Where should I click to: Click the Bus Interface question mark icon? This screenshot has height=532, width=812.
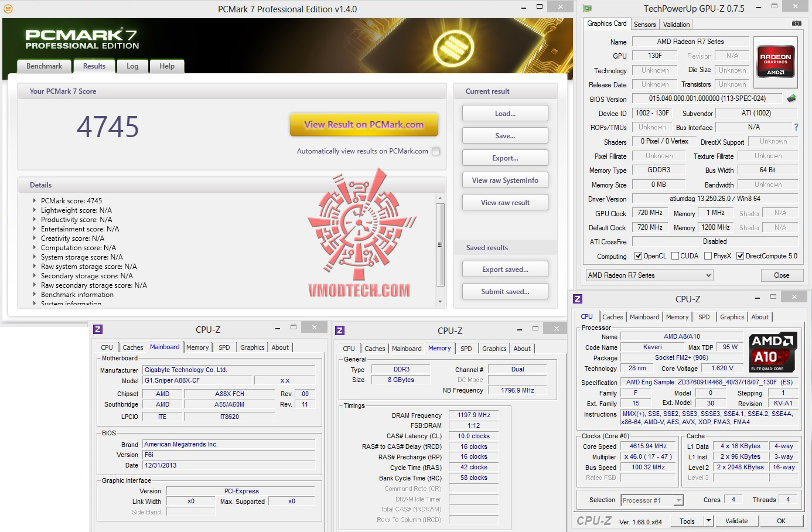(x=796, y=127)
